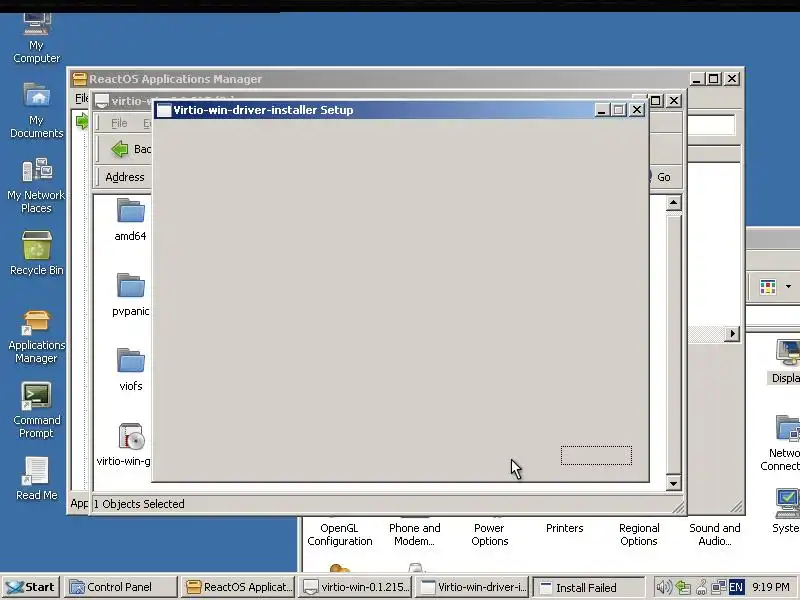This screenshot has width=800, height=600.
Task: Select Sound and Audio in Control Panel
Action: pyautogui.click(x=714, y=534)
